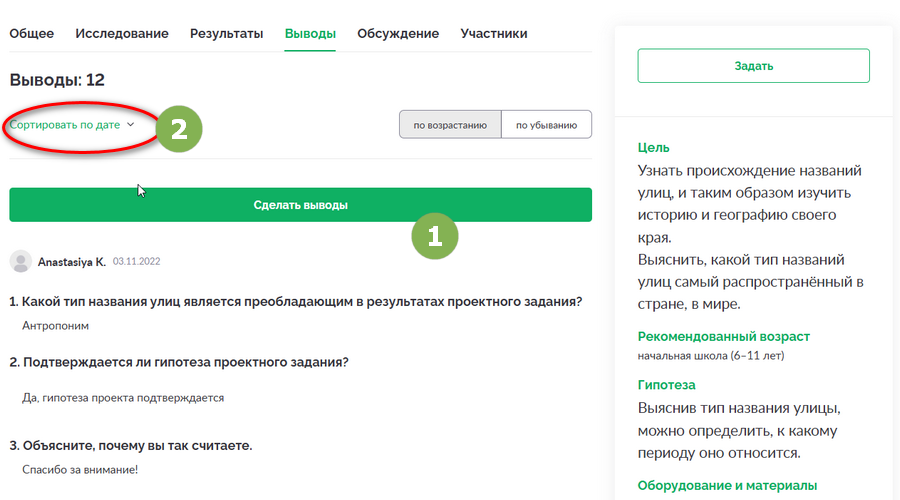Click question 1 about преобладающим type
The image size is (900, 500).
tap(296, 301)
